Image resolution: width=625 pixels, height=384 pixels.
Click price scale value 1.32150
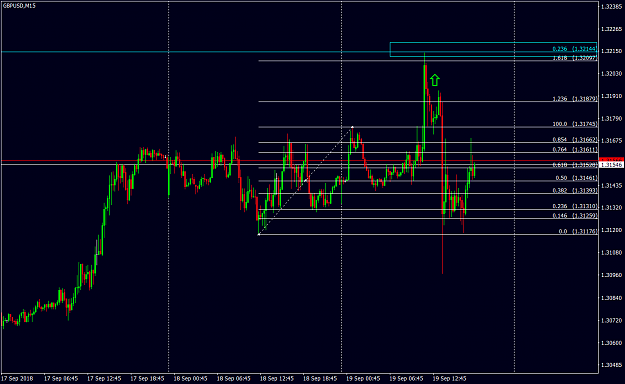(x=611, y=51)
